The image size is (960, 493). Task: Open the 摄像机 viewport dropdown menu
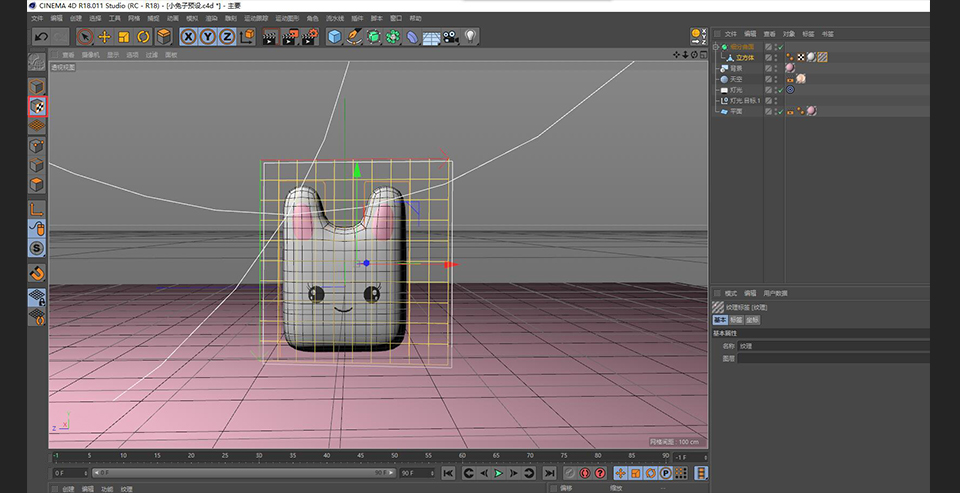point(91,55)
